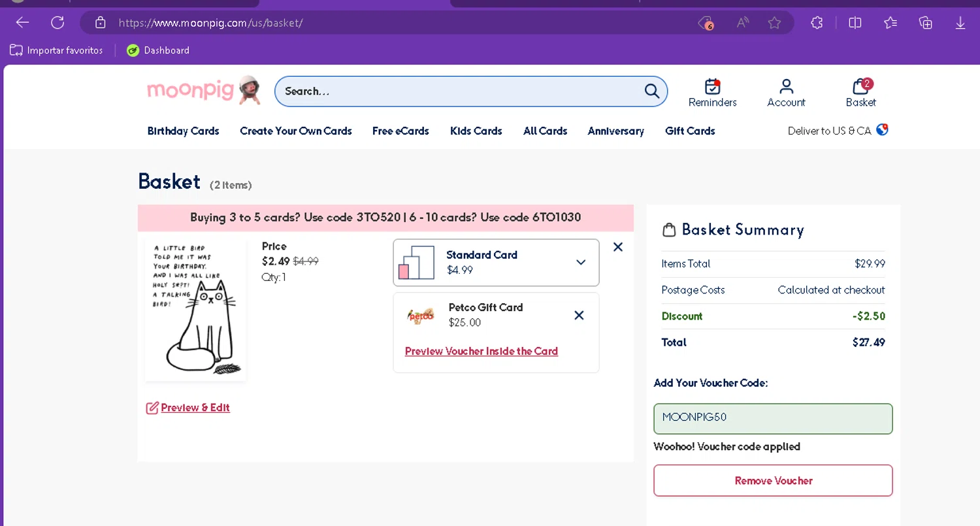980x526 pixels.
Task: Open Dashboard bookmark
Action: tap(158, 50)
